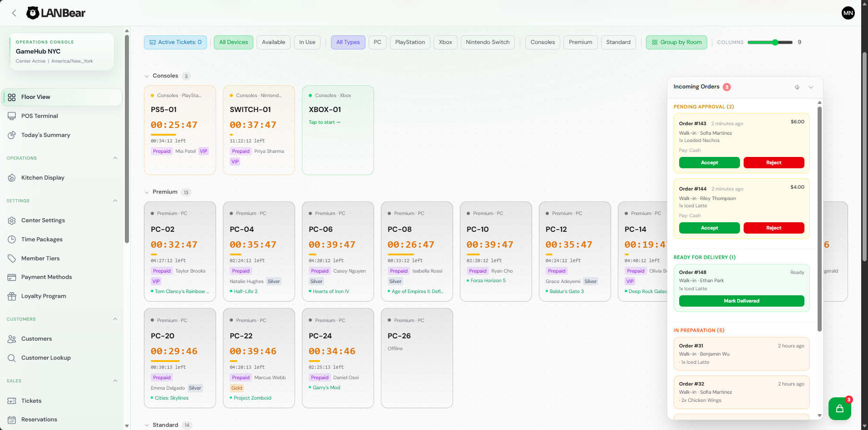
Task: Click Today's Summary pie chart icon
Action: point(12,135)
